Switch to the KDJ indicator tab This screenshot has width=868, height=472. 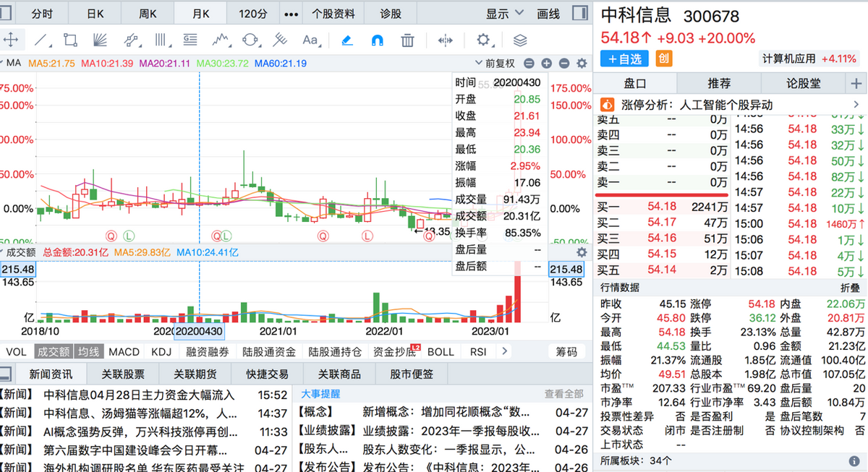pos(161,351)
